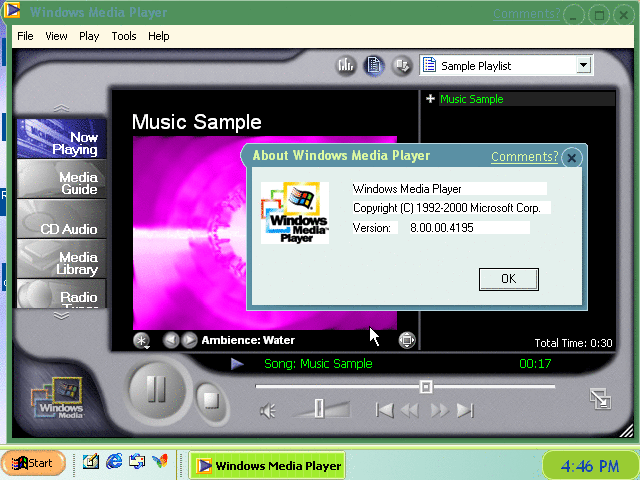Launch Internet Explorer from quick launch
The width and height of the screenshot is (640, 480).
[114, 462]
